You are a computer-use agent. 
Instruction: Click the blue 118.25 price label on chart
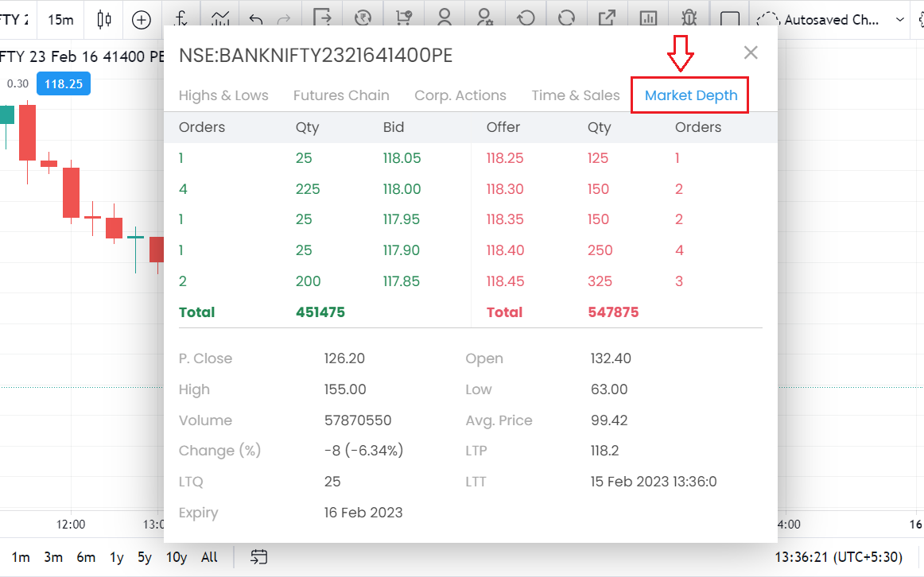(x=64, y=83)
